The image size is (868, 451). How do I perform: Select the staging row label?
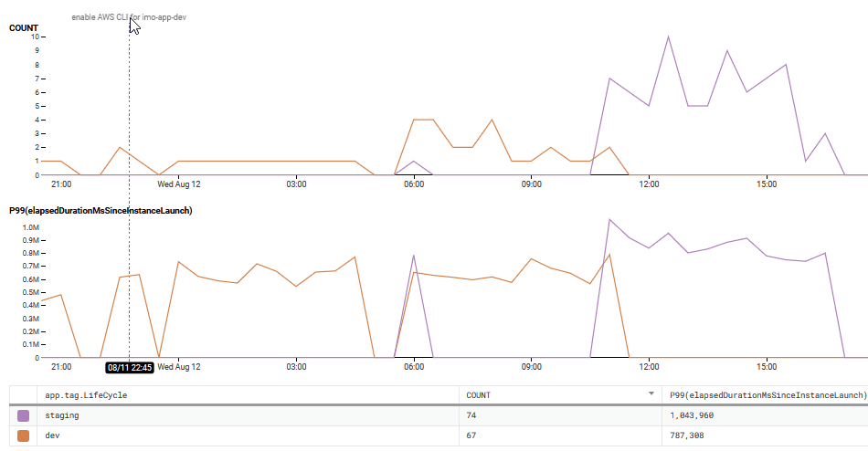(x=62, y=415)
